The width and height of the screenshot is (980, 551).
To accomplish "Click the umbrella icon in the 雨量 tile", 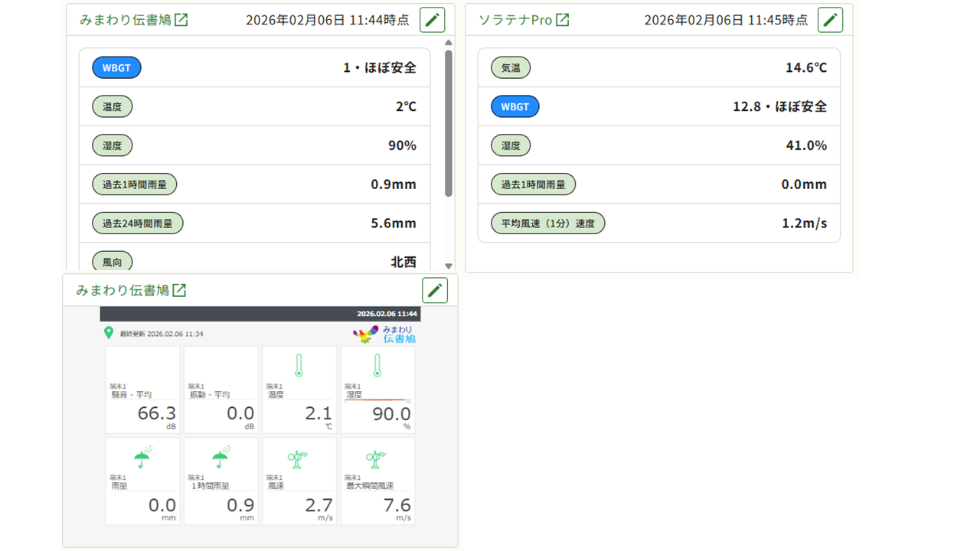I will coord(142,458).
